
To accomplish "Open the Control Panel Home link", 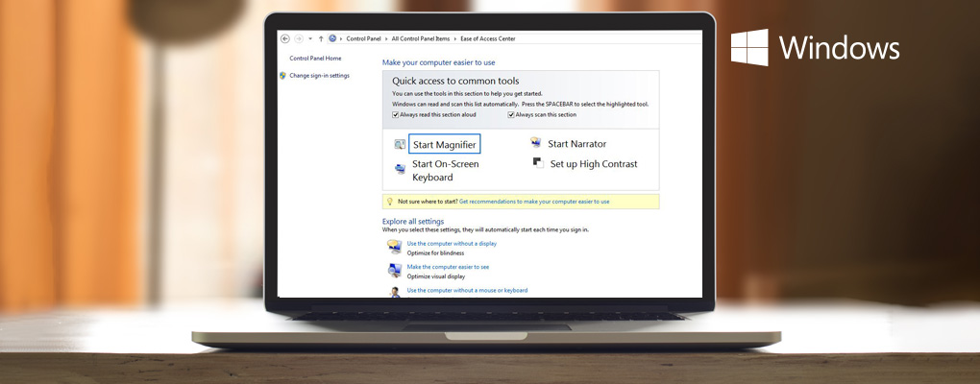I will click(x=316, y=58).
